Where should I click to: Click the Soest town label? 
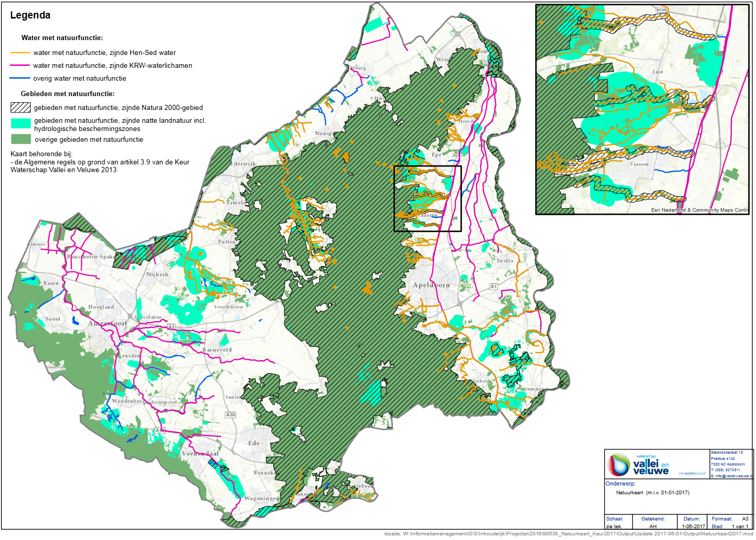(53, 319)
